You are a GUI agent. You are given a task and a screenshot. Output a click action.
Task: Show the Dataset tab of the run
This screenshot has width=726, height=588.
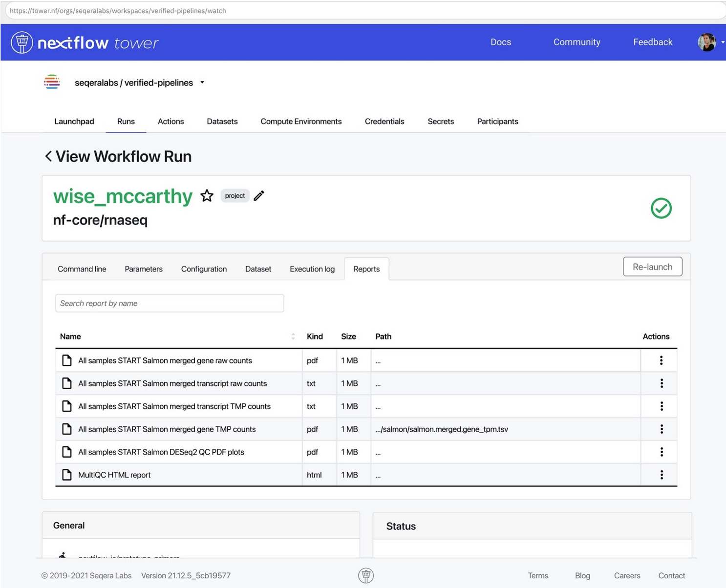(x=258, y=269)
